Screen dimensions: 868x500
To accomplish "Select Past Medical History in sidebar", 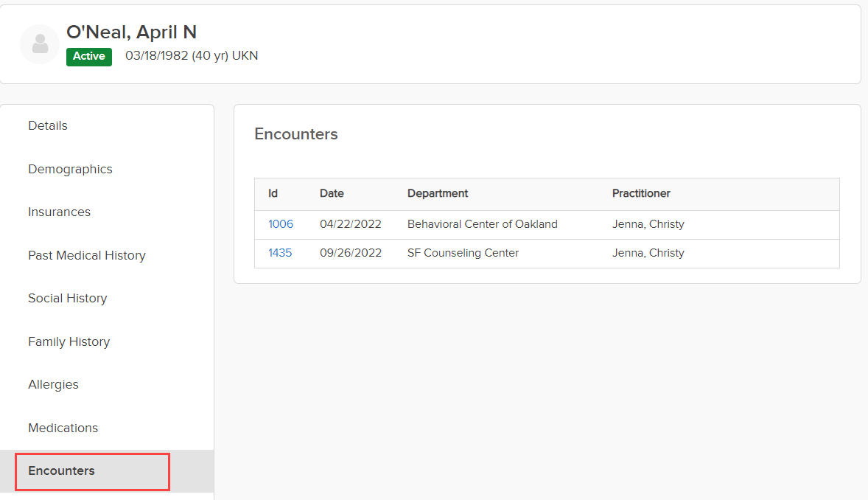I will (87, 255).
